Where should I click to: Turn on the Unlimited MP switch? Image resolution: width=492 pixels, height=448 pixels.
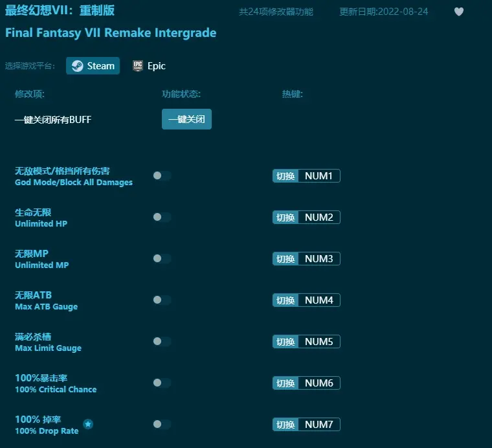(x=162, y=258)
